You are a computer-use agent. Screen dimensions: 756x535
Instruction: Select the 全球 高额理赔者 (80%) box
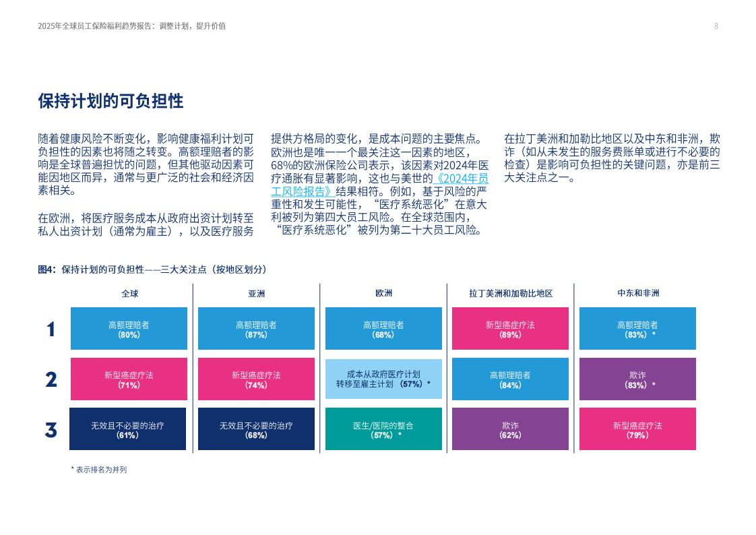129,328
